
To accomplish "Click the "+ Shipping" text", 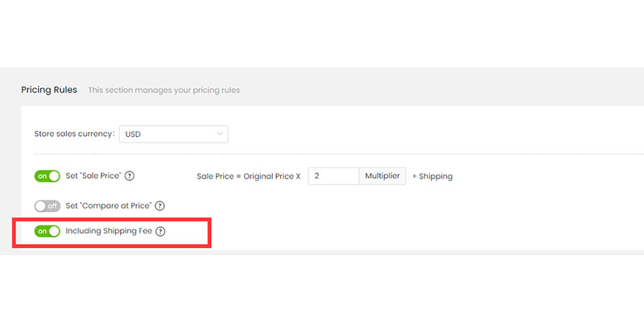I will (x=432, y=176).
